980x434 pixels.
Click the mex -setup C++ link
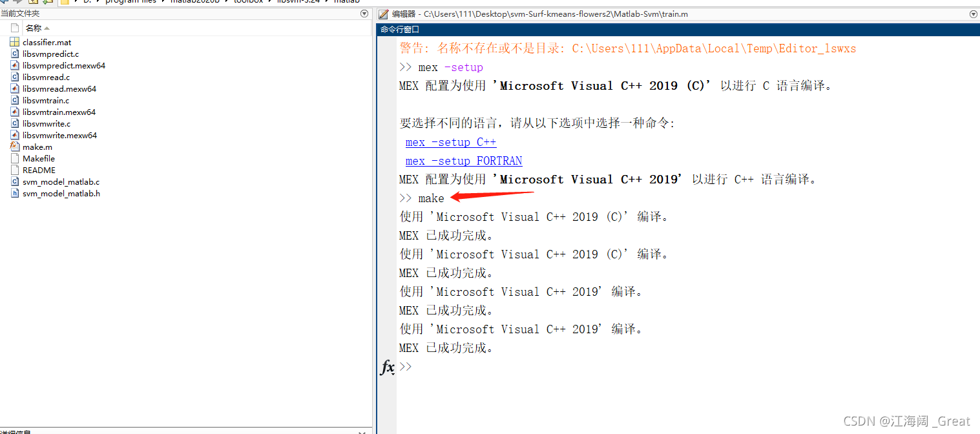coord(451,142)
